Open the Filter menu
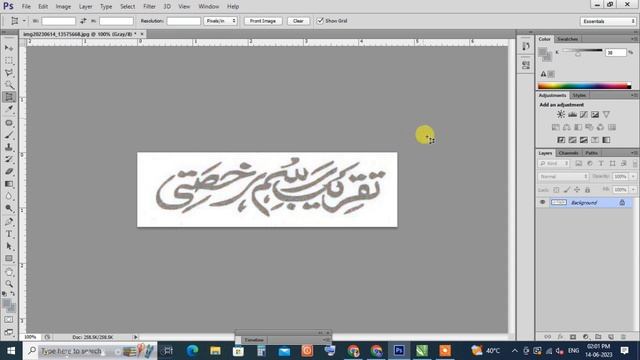 [149, 7]
